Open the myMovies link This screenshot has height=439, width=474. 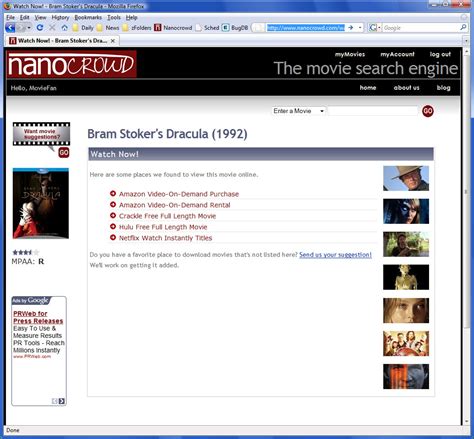[x=350, y=54]
